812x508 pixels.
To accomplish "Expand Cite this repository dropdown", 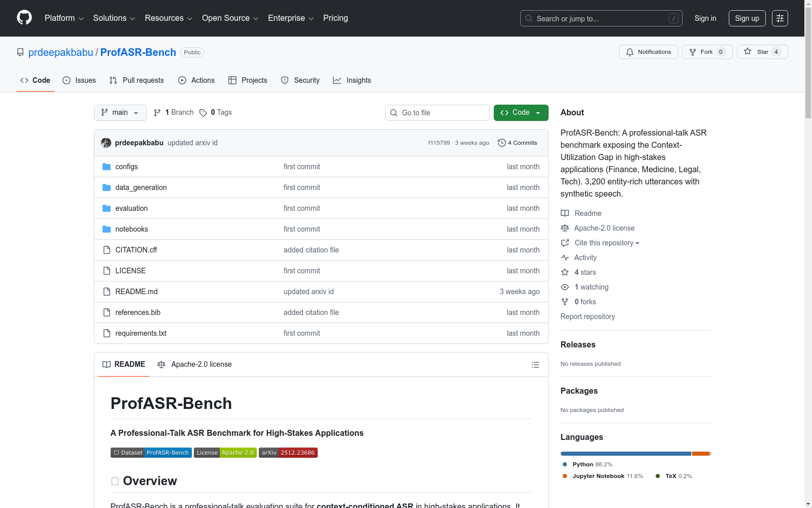I will coord(600,243).
